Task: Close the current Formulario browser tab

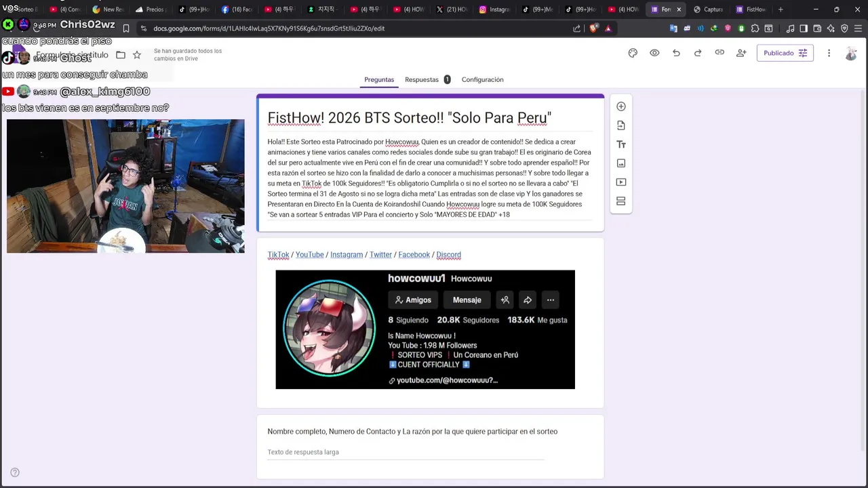Action: pyautogui.click(x=679, y=9)
